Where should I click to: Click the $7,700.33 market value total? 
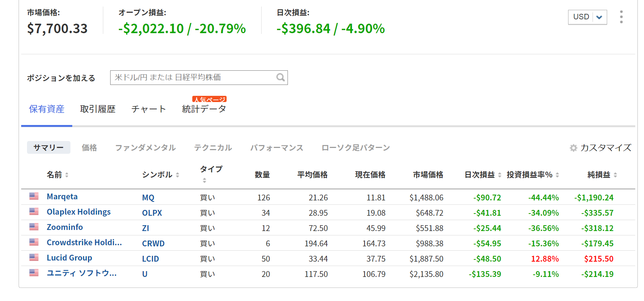[x=57, y=28]
